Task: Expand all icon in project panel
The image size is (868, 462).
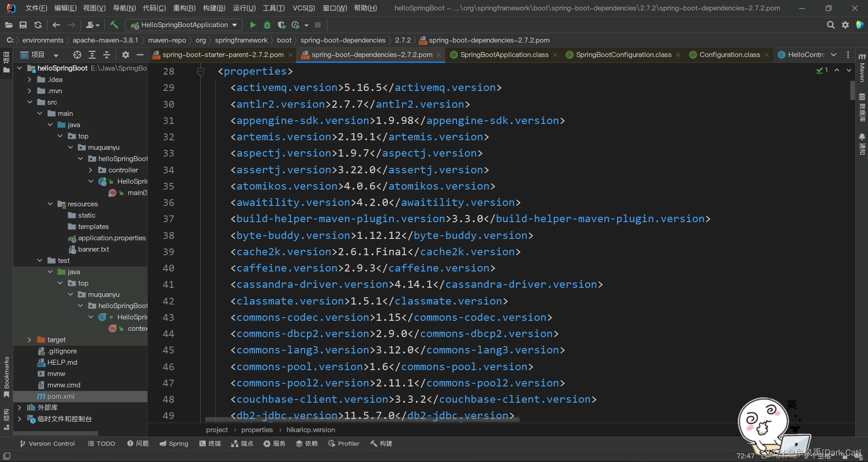Action: pyautogui.click(x=92, y=55)
